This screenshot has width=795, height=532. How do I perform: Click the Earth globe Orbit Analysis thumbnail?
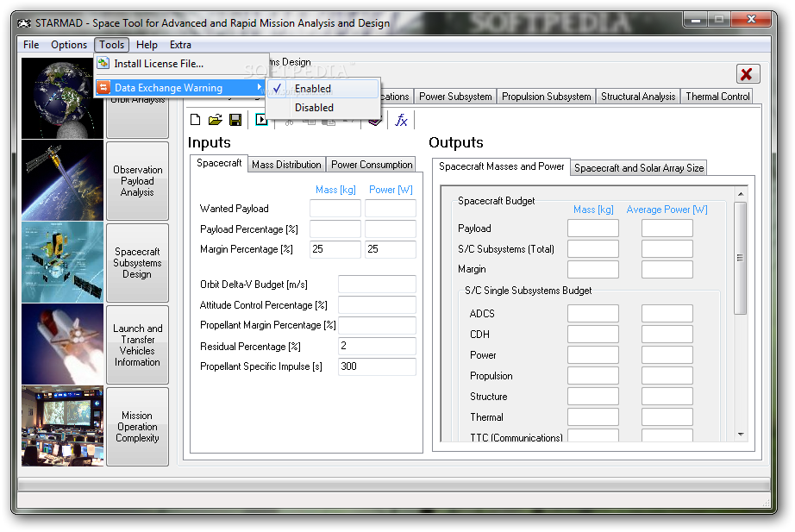pos(62,98)
